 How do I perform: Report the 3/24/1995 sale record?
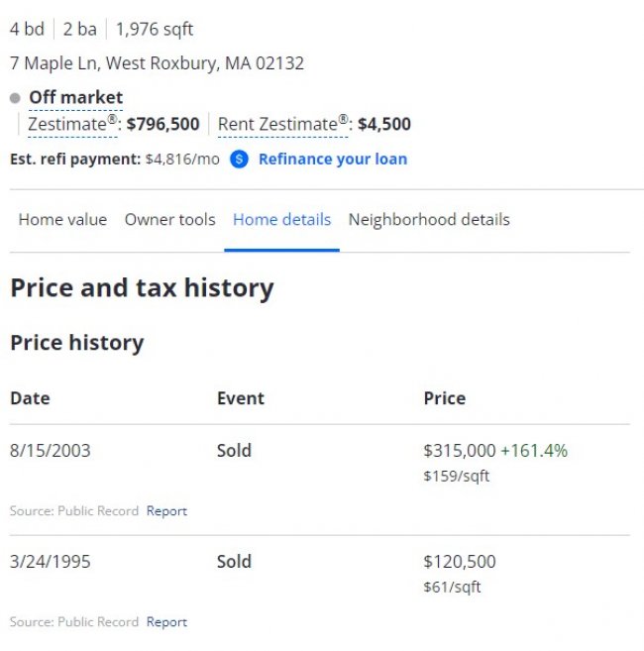tap(166, 622)
